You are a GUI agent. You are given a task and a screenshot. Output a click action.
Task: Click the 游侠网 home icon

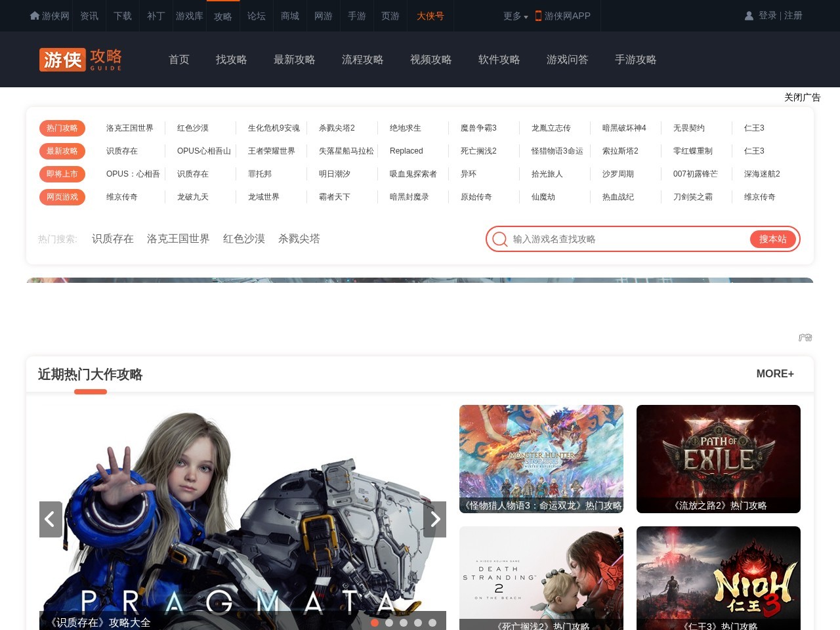click(35, 16)
